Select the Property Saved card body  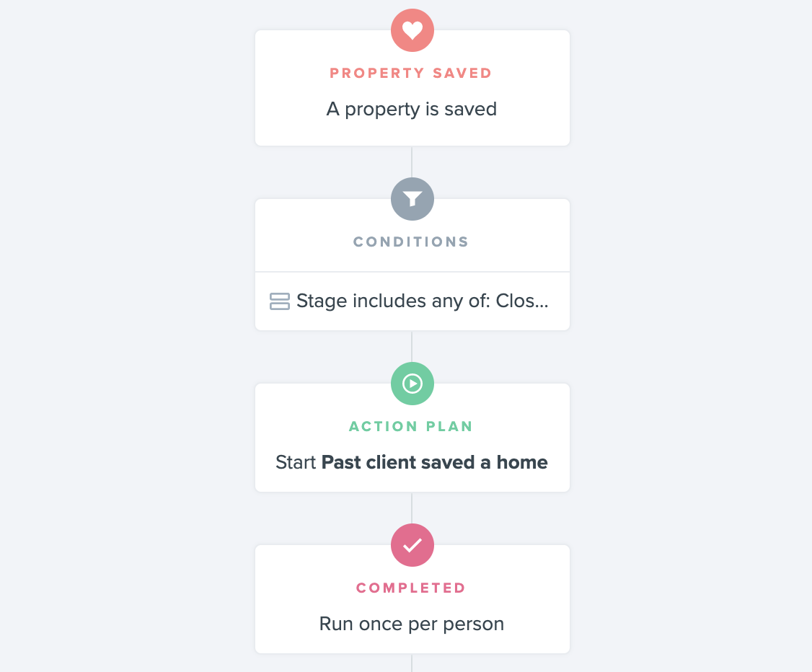click(x=412, y=88)
